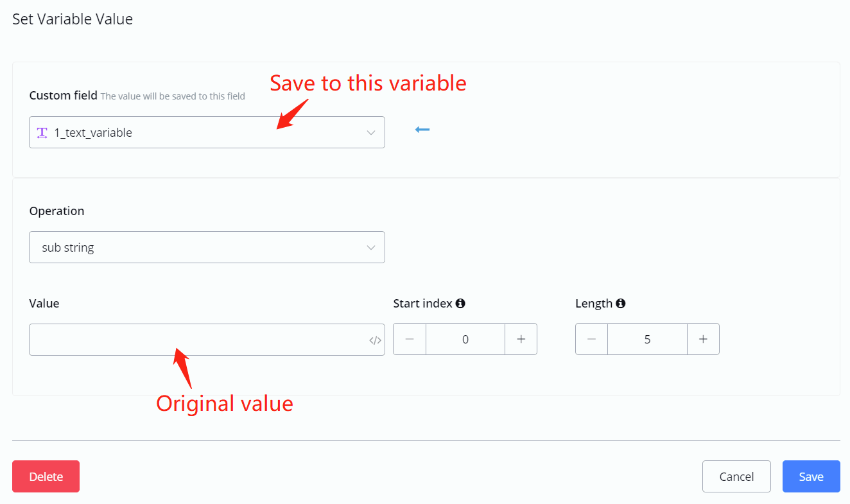The height and width of the screenshot is (504, 850).
Task: Click the Start index number field
Action: click(x=465, y=339)
